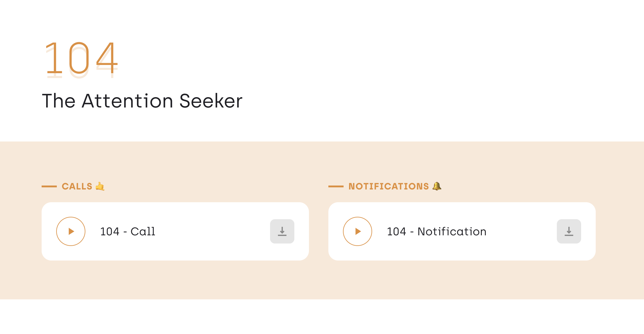Play the 104 - Notification sound

358,231
